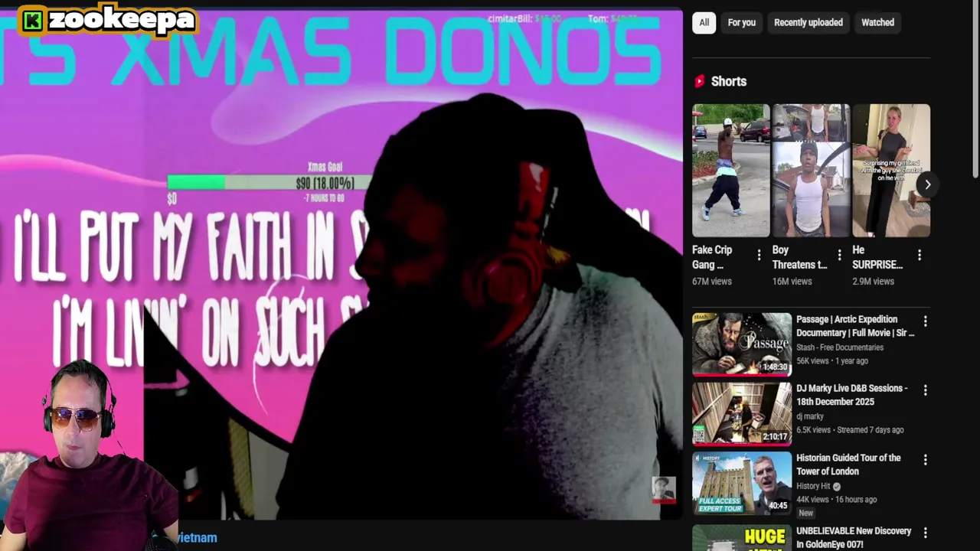Open Stash - Free Documentaries channel

[x=840, y=347]
